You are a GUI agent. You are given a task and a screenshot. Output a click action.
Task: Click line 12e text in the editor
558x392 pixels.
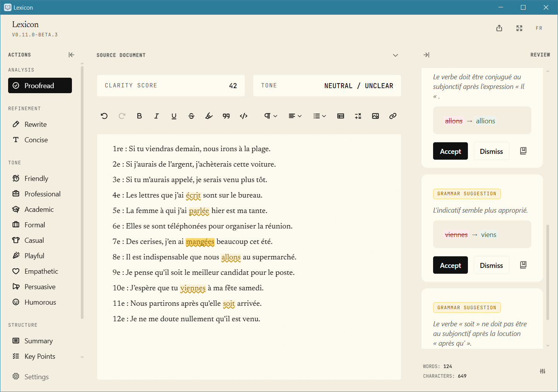coord(186,319)
